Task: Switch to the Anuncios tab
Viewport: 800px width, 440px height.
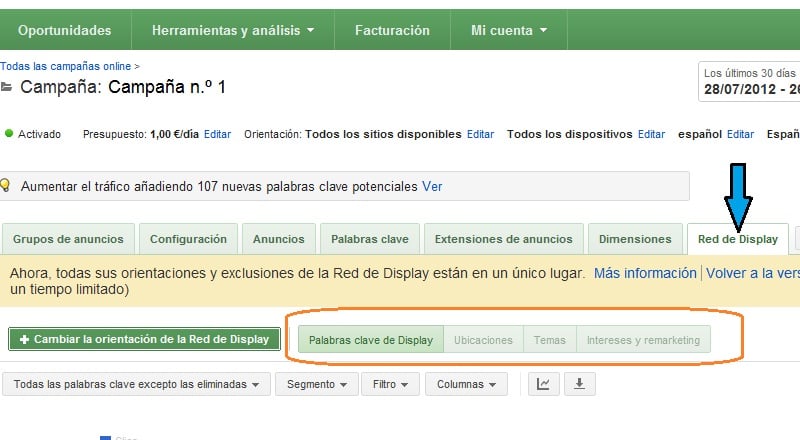Action: tap(279, 239)
